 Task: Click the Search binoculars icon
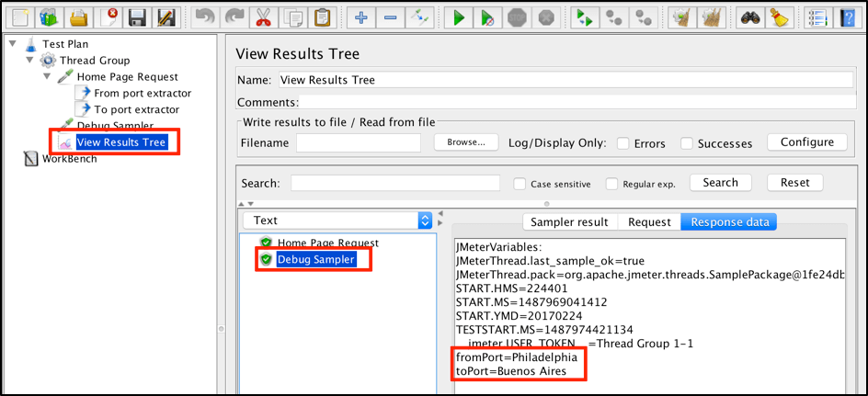coord(750,17)
